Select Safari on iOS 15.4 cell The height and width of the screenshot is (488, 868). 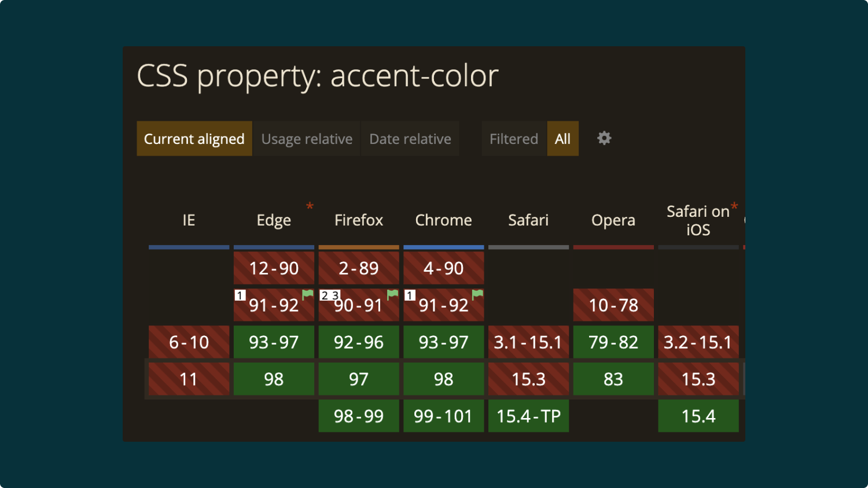[698, 416]
